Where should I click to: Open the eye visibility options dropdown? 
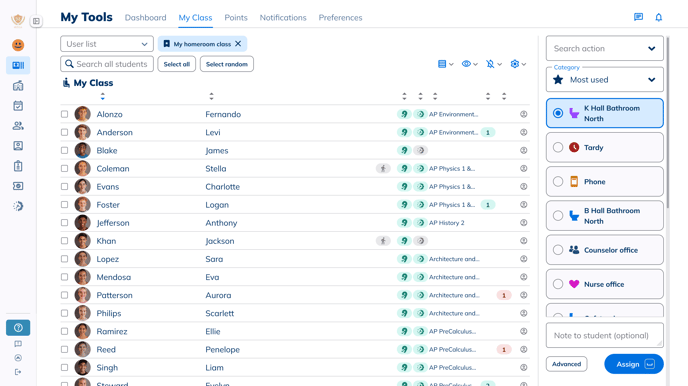click(x=469, y=64)
